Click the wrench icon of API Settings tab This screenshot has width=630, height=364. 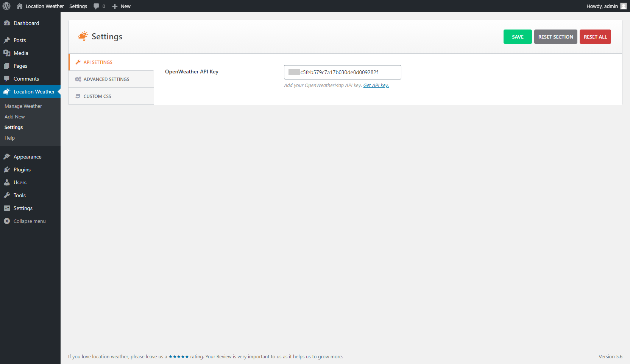click(x=78, y=62)
